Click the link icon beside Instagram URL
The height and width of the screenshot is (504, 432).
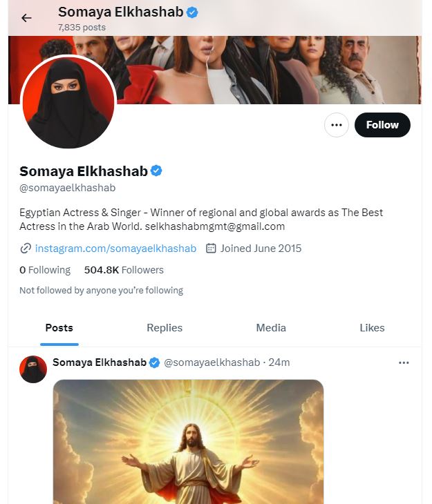pyautogui.click(x=26, y=249)
